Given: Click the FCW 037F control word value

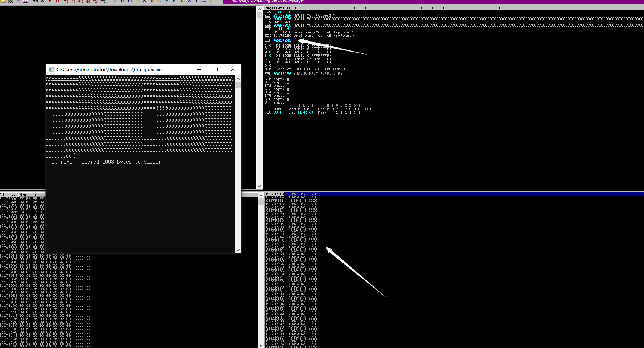Looking at the screenshot, I should pyautogui.click(x=278, y=112).
